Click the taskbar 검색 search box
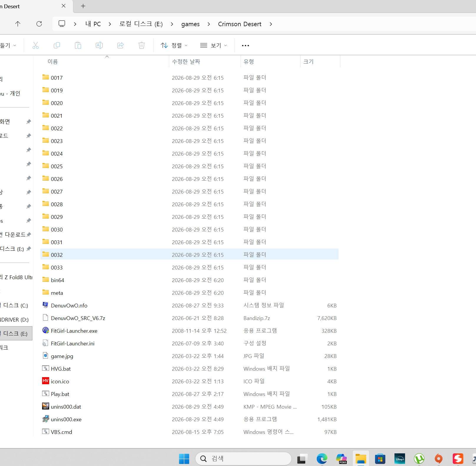This screenshot has width=476, height=466. click(x=243, y=459)
